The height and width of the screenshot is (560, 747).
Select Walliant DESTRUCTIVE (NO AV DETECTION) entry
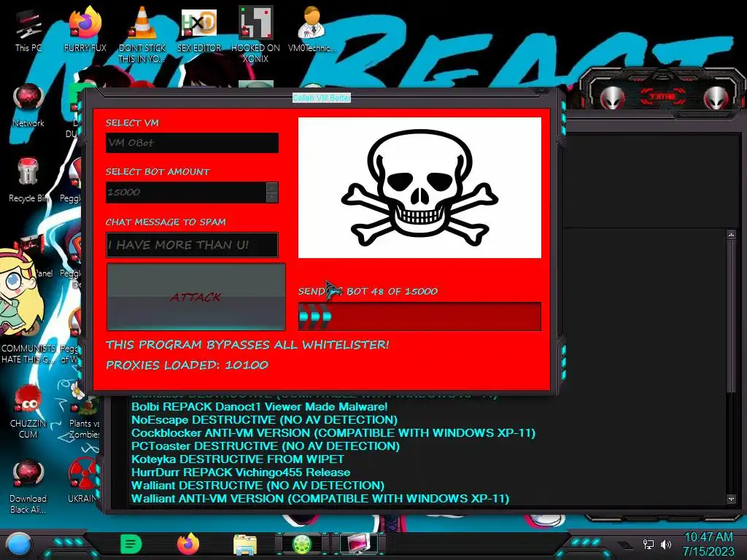pos(258,485)
